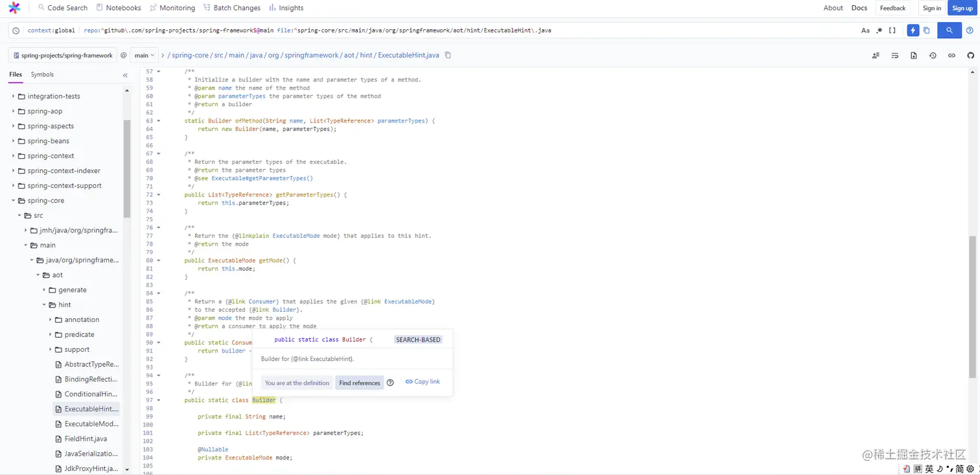The width and height of the screenshot is (980, 475).
Task: Click the Sourcegraph logo
Action: [x=14, y=8]
